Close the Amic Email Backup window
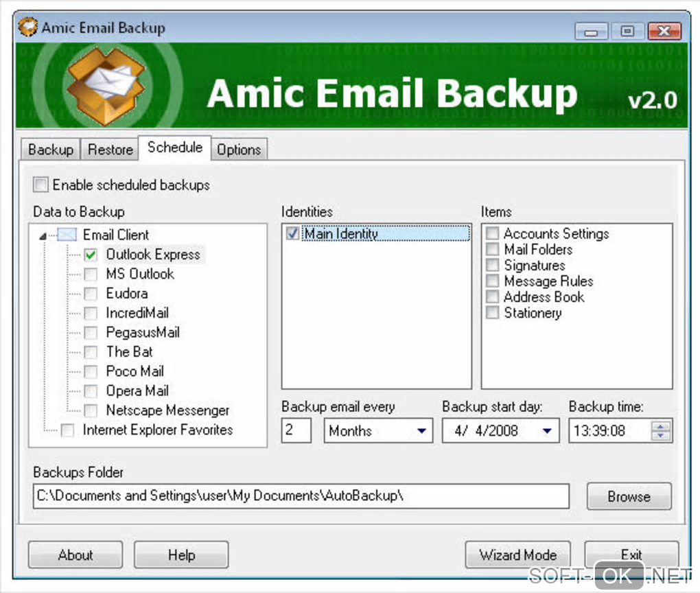 point(664,32)
